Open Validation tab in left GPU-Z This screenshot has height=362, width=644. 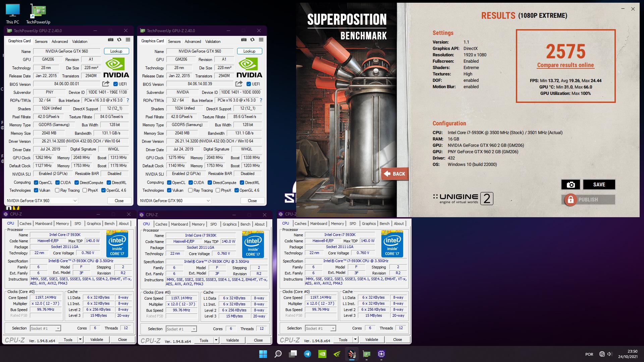tap(80, 42)
